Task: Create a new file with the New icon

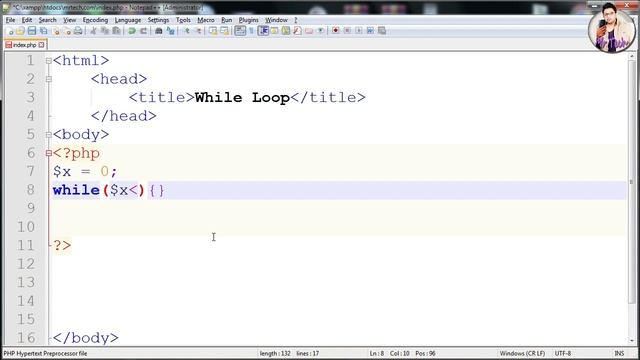Action: point(10,31)
